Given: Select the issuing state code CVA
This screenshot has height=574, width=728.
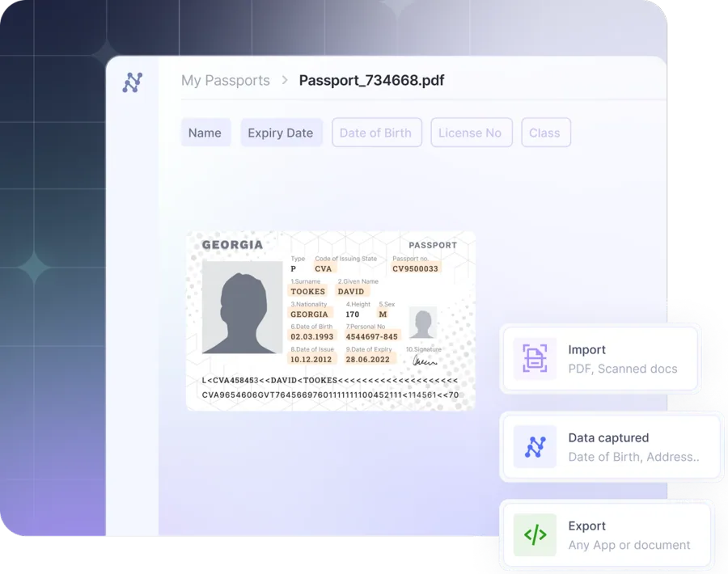Looking at the screenshot, I should tap(323, 268).
